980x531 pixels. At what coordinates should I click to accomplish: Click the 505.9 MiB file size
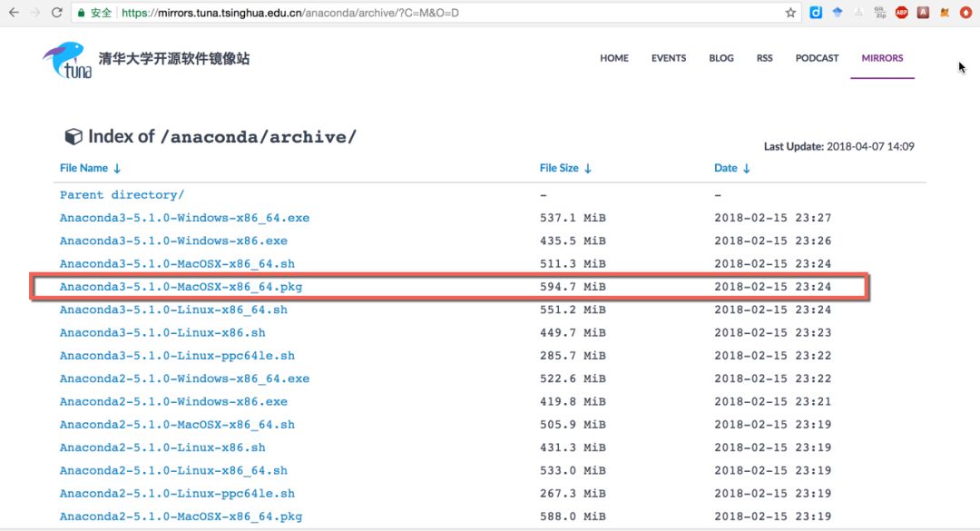click(x=573, y=425)
